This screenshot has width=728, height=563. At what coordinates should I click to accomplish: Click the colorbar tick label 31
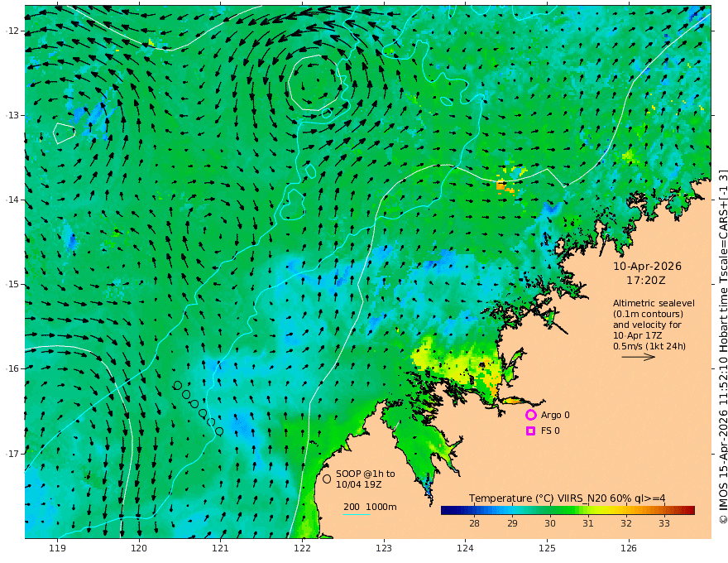point(588,523)
